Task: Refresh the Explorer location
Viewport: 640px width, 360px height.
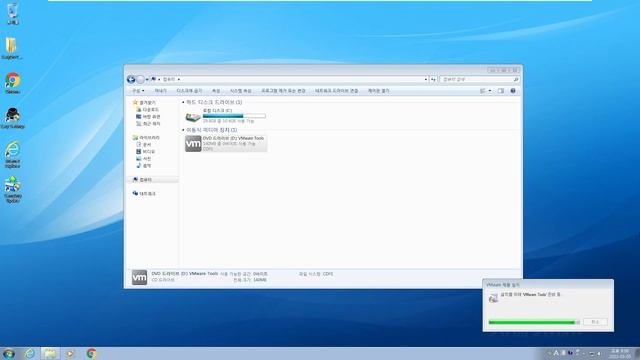Action: coord(433,80)
